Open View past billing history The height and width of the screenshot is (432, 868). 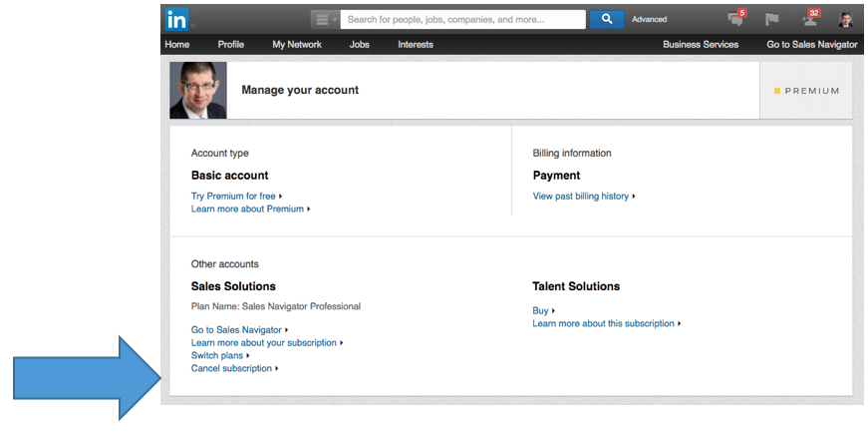pyautogui.click(x=583, y=196)
